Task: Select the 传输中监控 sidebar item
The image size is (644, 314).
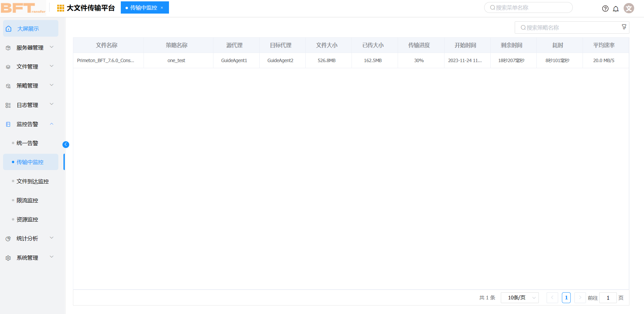Action: 31,162
